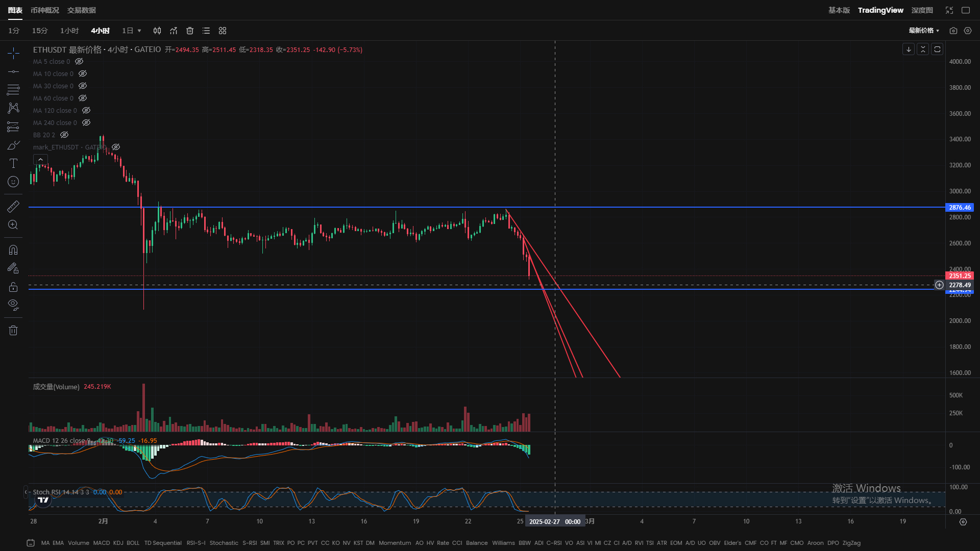Screen dimensions: 980x551
Task: Open the 1日 timeframe dropdown
Action: (132, 31)
